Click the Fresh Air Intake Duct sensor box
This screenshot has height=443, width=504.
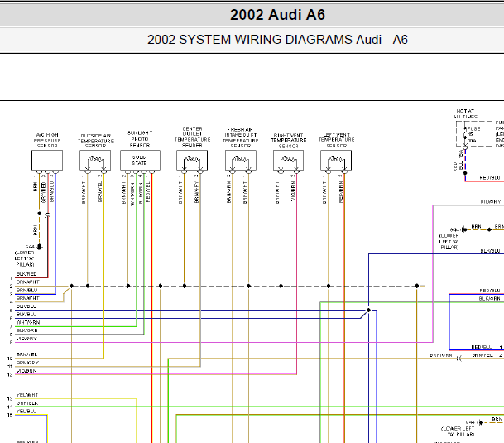[241, 160]
